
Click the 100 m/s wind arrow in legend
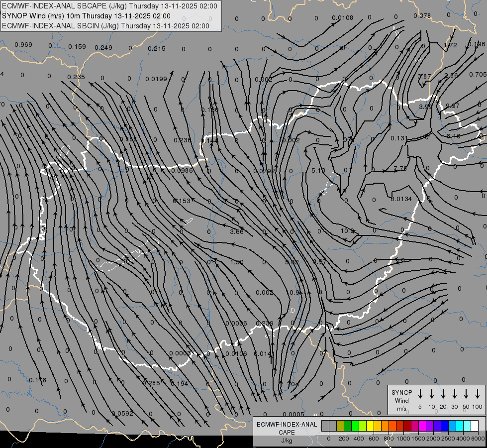point(478,394)
